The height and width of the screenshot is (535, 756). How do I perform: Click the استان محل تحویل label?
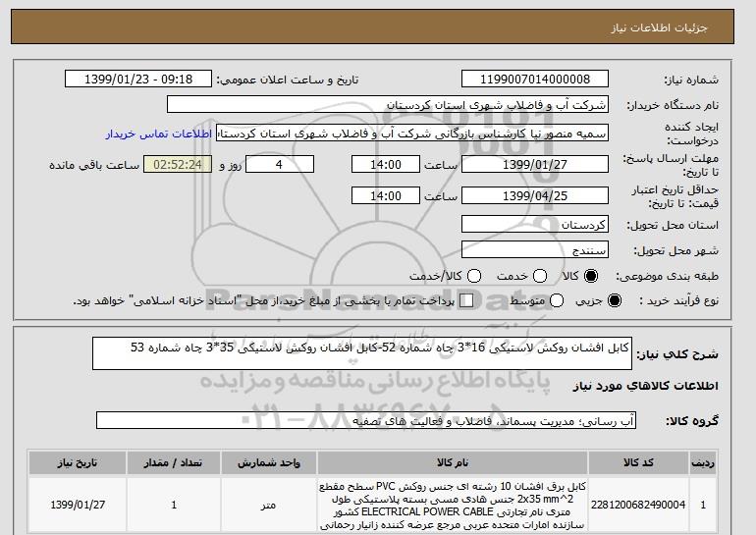click(673, 225)
